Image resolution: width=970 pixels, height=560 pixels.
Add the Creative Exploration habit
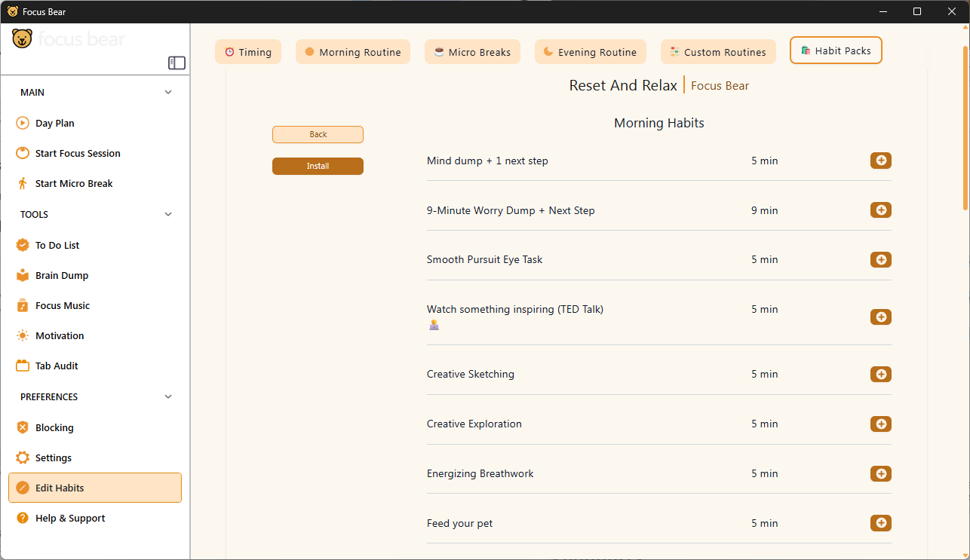pyautogui.click(x=880, y=424)
